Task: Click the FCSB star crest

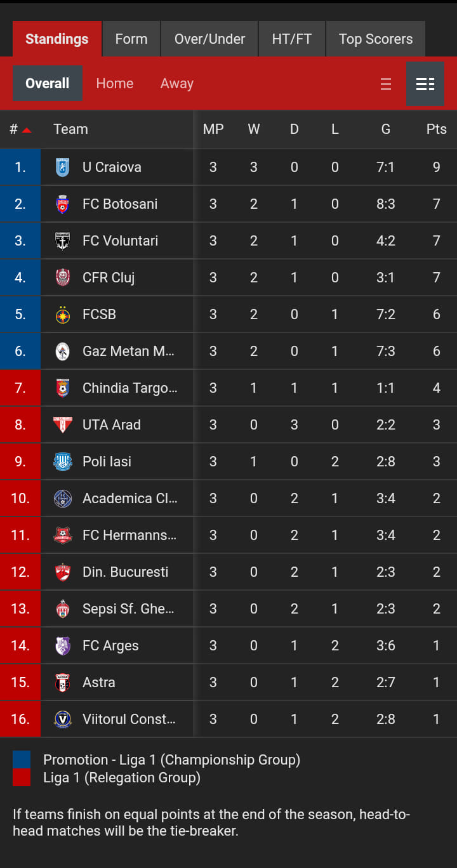Action: 62,315
